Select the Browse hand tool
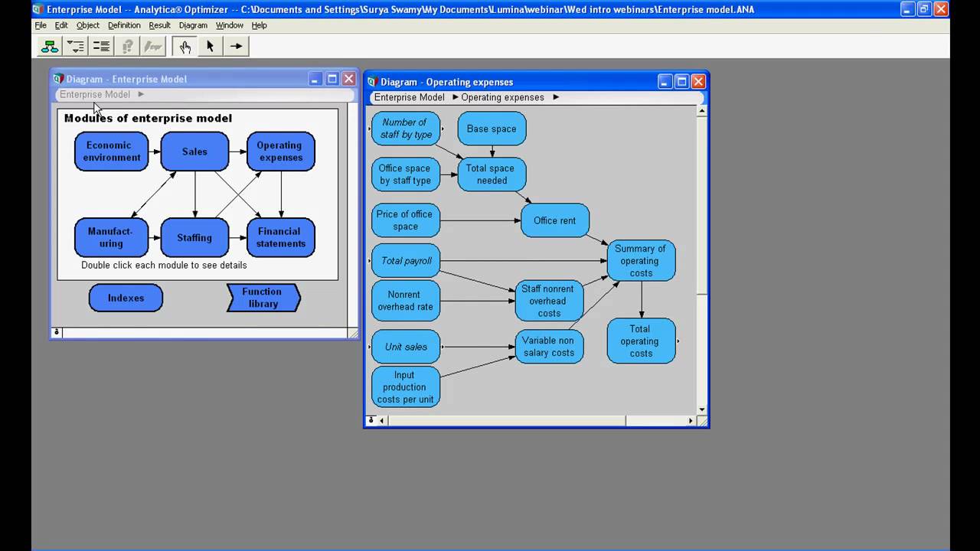This screenshot has width=980, height=551. pos(185,47)
